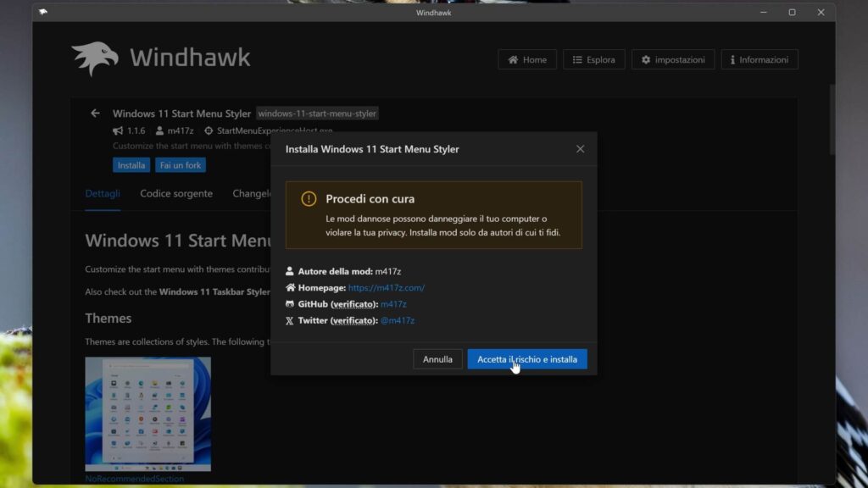Click the Fai un fork button
868x488 pixels.
click(x=181, y=165)
